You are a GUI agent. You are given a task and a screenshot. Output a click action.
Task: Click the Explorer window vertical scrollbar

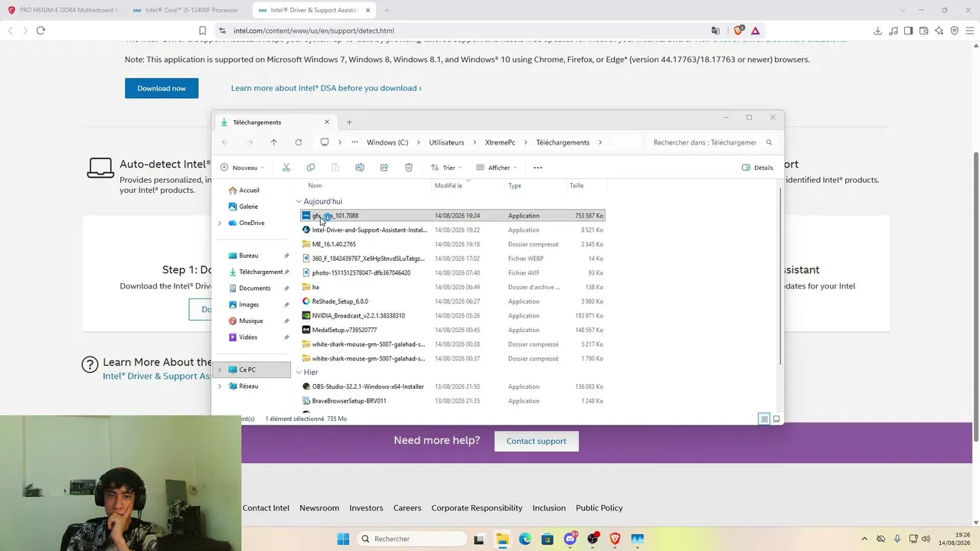click(780, 275)
